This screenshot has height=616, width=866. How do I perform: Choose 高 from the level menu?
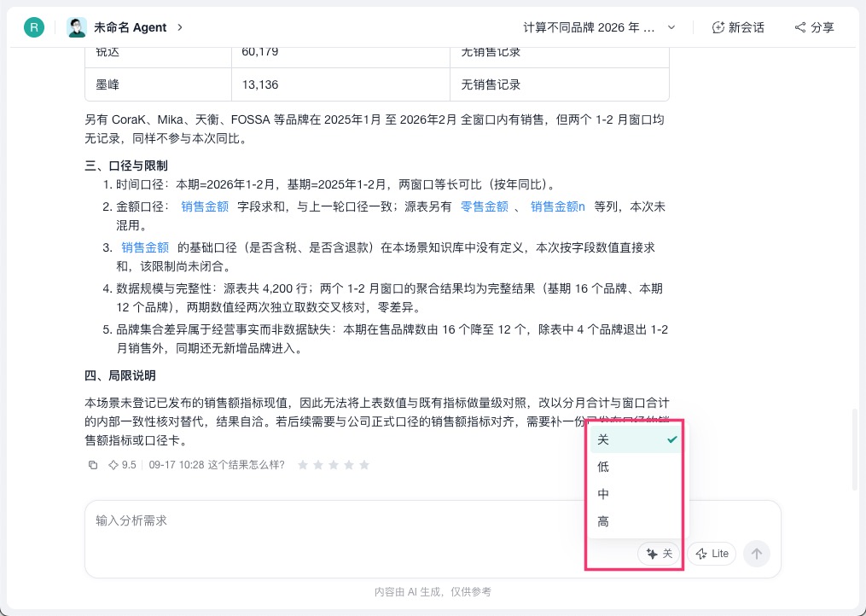(635, 521)
